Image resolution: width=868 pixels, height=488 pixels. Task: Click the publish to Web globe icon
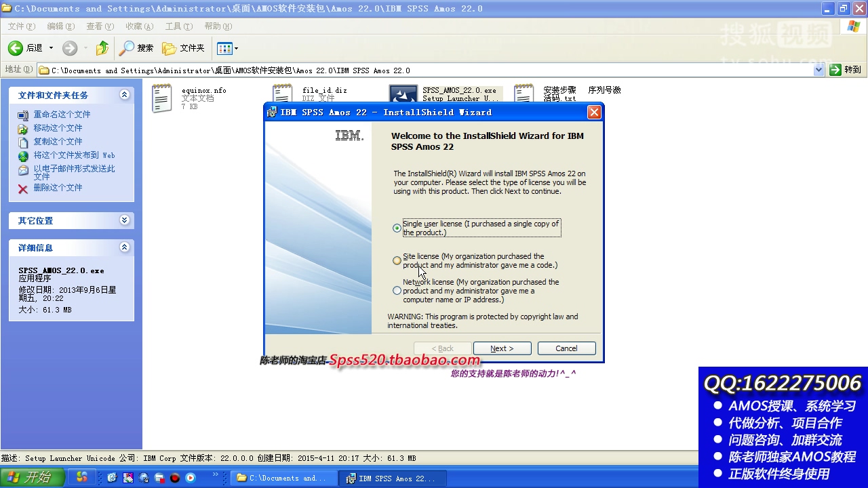pyautogui.click(x=23, y=156)
